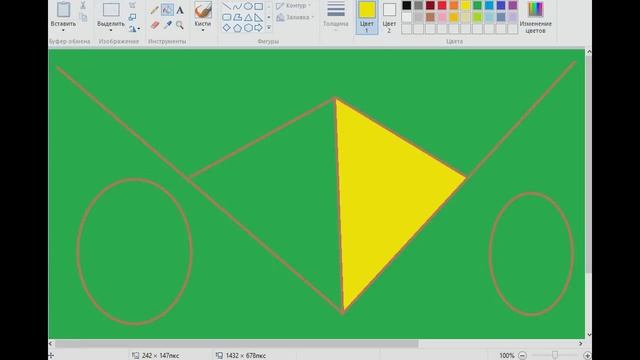Select the Выделить rectangular selection tool
640x360 pixels.
[111, 9]
